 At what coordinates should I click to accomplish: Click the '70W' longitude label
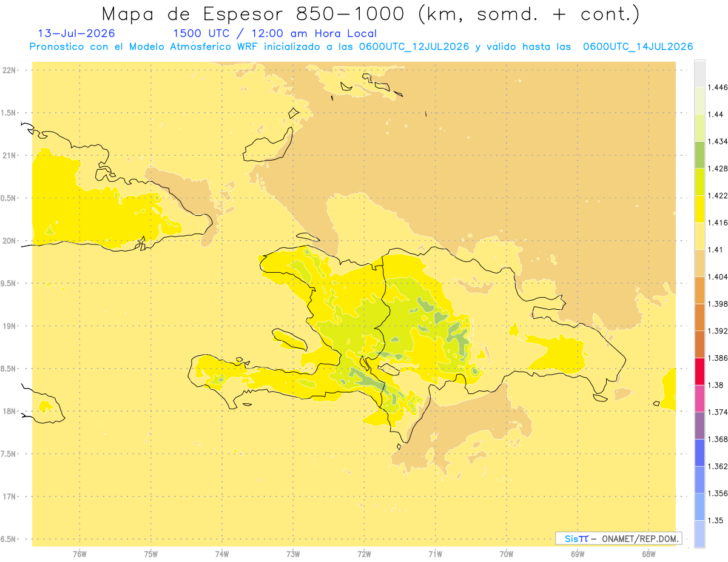click(507, 554)
